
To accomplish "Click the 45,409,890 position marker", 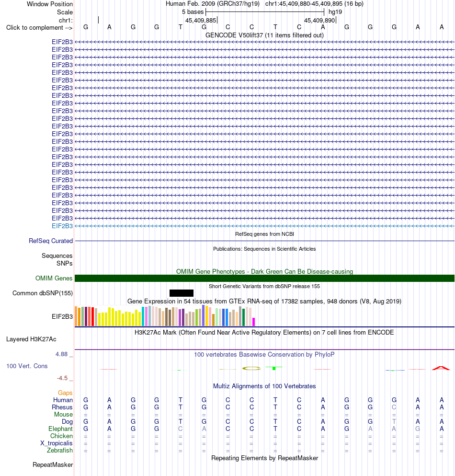I will click(x=319, y=20).
